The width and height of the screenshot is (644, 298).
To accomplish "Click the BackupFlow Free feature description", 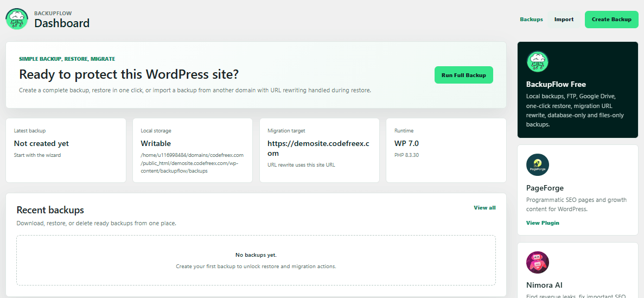I will tap(576, 110).
